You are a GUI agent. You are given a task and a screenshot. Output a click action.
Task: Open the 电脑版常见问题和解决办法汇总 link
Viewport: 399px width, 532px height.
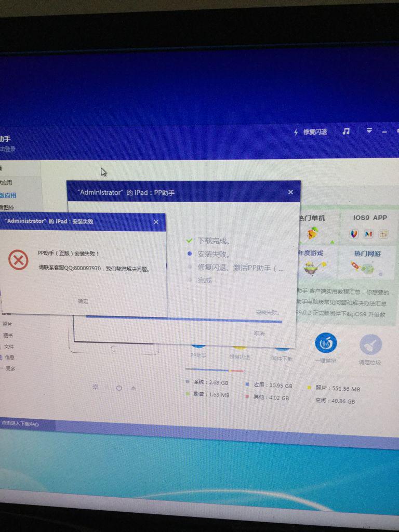click(341, 303)
